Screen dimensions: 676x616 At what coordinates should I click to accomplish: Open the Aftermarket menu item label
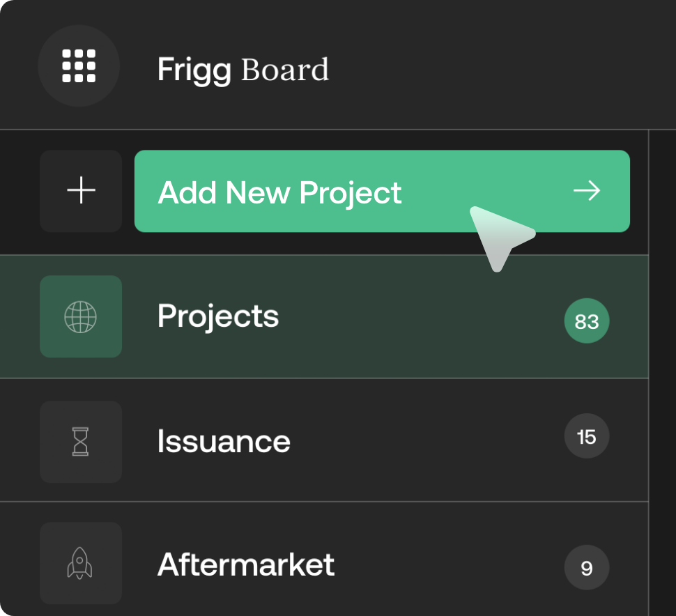coord(246,564)
